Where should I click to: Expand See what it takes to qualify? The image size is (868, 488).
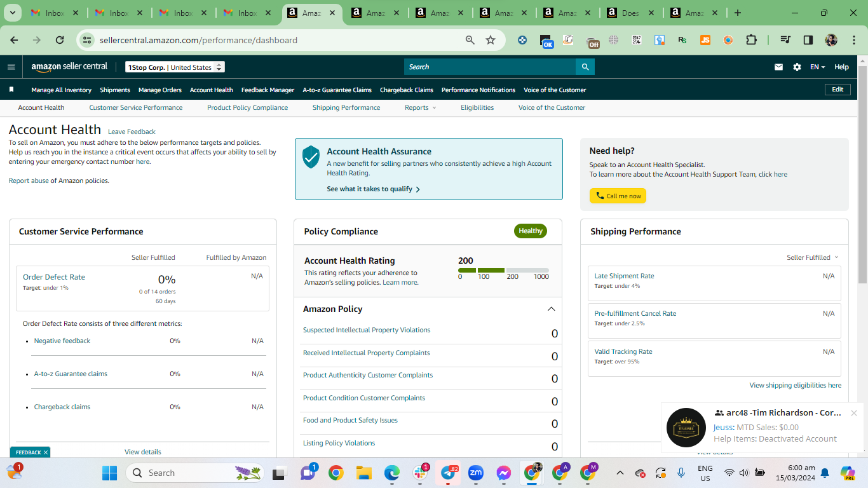point(373,189)
